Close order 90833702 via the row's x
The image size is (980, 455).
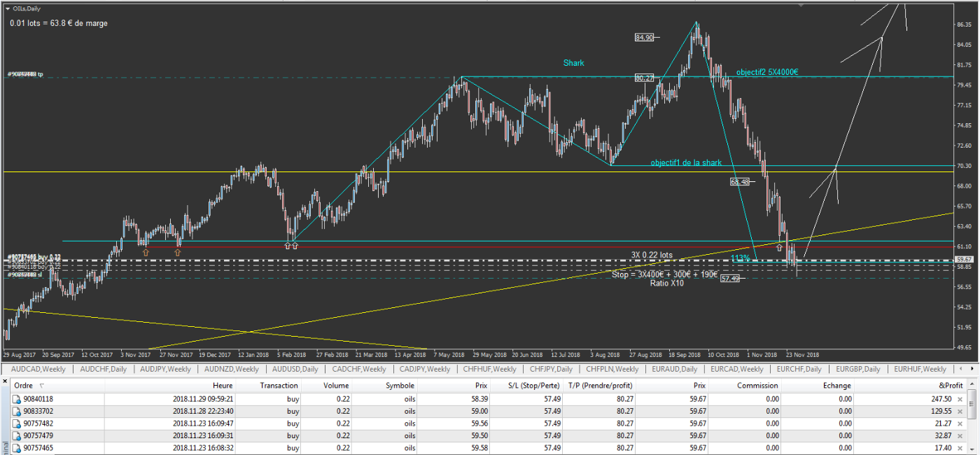tap(958, 411)
